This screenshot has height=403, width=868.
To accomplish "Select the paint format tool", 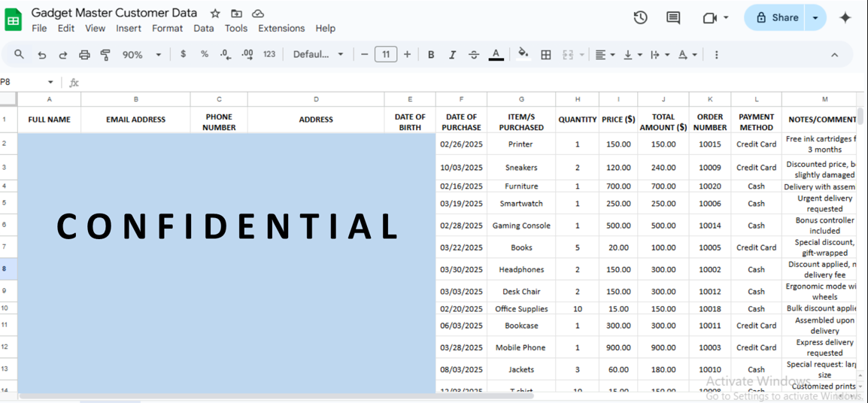I will click(x=105, y=54).
